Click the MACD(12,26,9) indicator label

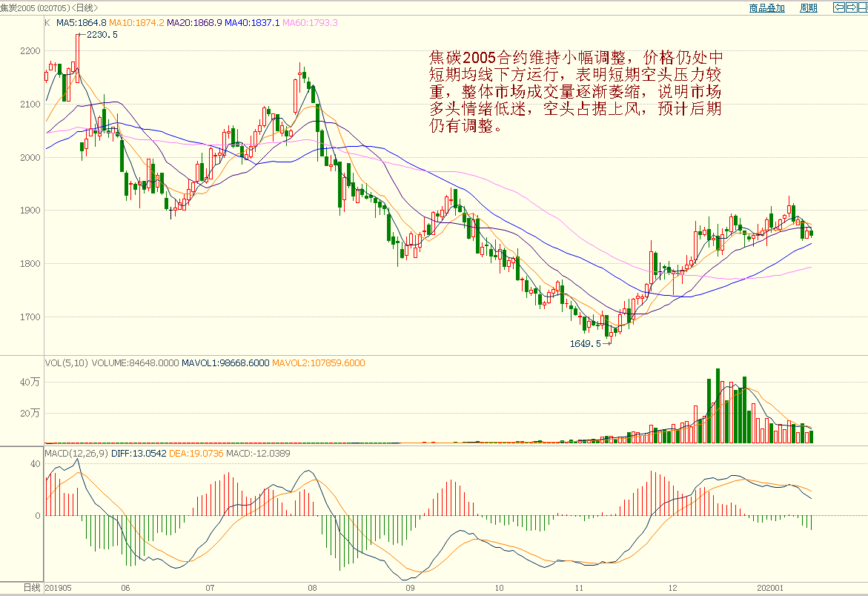click(x=76, y=453)
